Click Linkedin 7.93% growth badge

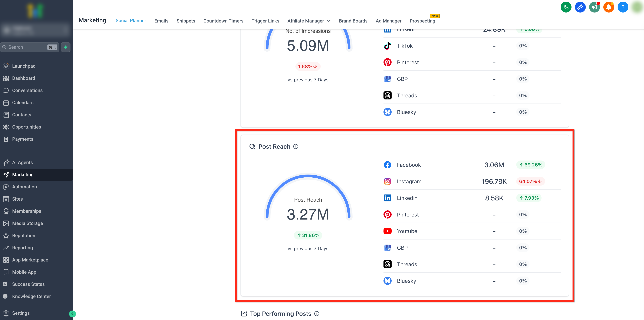[x=529, y=198]
